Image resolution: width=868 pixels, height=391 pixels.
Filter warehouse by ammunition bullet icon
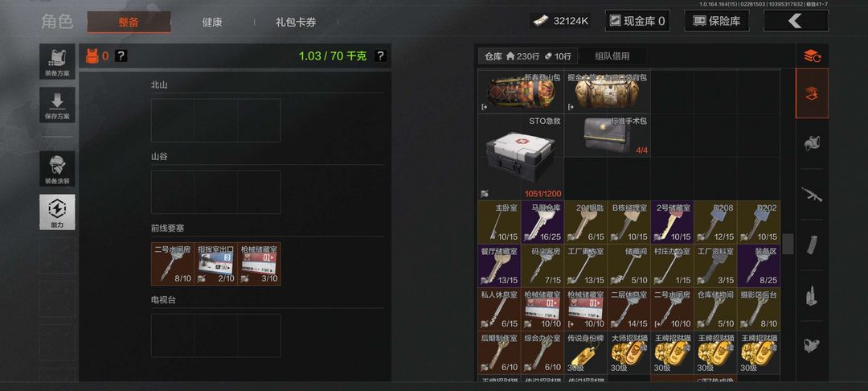(812, 294)
